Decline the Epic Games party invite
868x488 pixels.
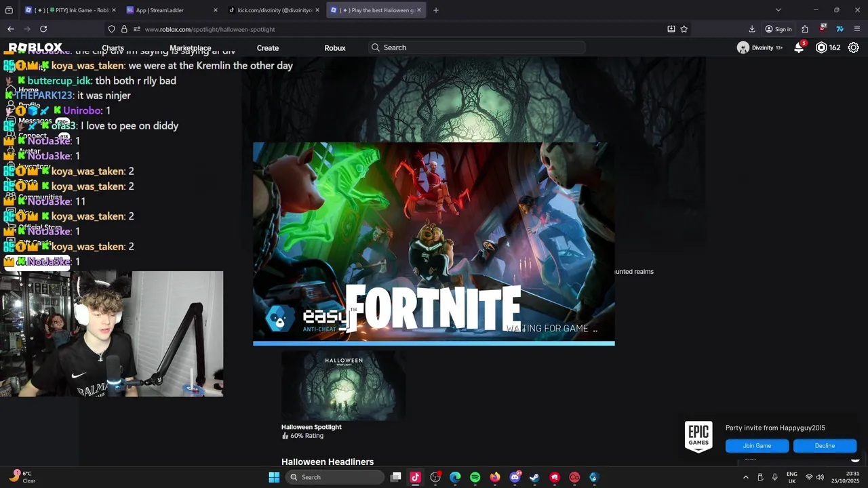pyautogui.click(x=825, y=445)
